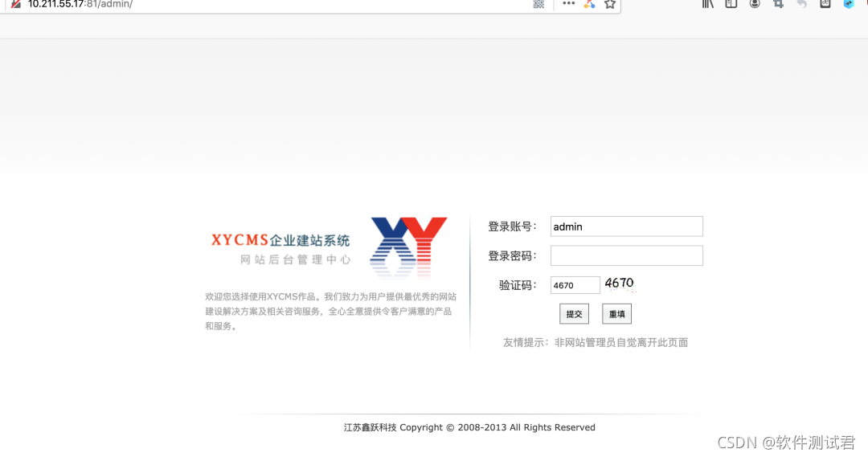Focus the empty 登录密码 password field
The width and height of the screenshot is (868, 457).
pos(627,255)
